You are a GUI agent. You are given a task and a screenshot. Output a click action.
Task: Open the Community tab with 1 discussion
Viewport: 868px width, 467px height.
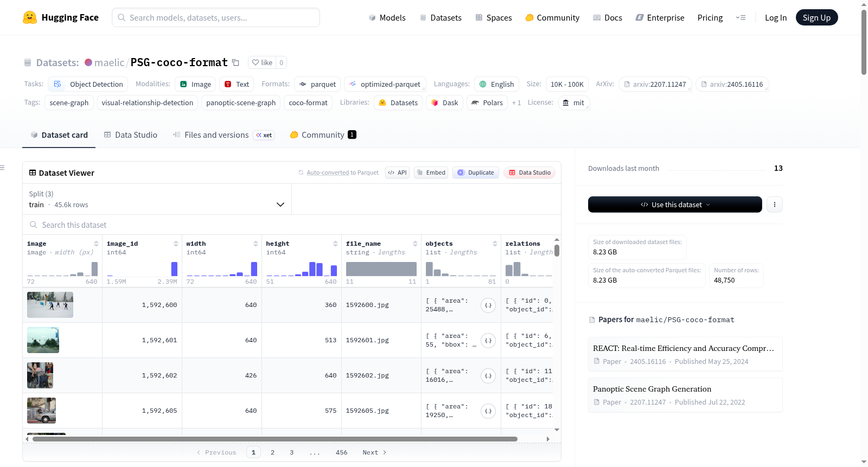point(323,135)
